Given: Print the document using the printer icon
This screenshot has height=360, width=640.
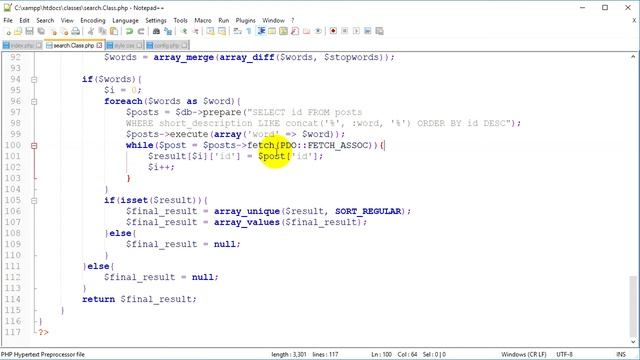Looking at the screenshot, I should point(76,31).
